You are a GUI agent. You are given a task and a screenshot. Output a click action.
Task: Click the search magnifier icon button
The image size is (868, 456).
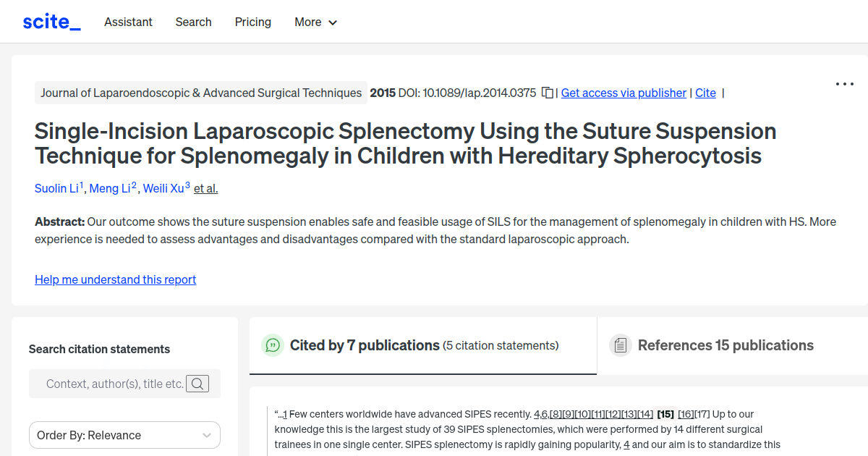pos(197,384)
